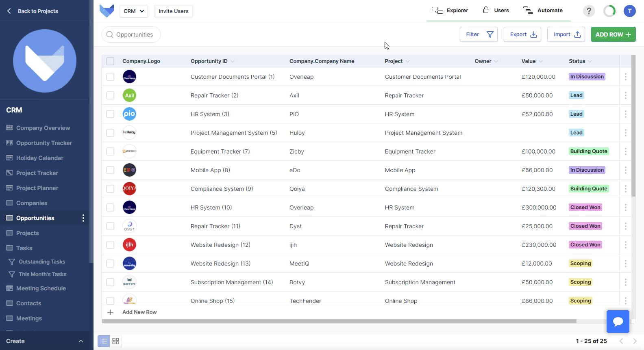644x350 pixels.
Task: Click Import button
Action: point(566,35)
